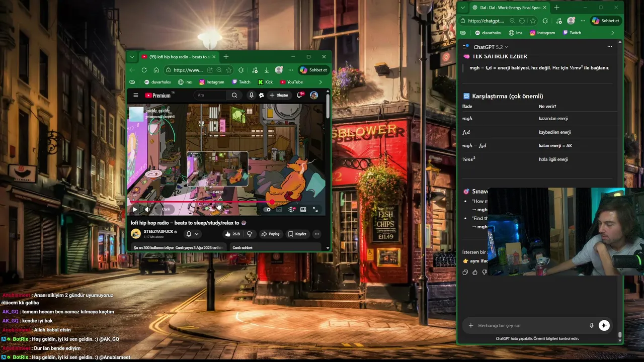Click the Kaydet save button
This screenshot has width=644, height=362.
[x=297, y=234]
